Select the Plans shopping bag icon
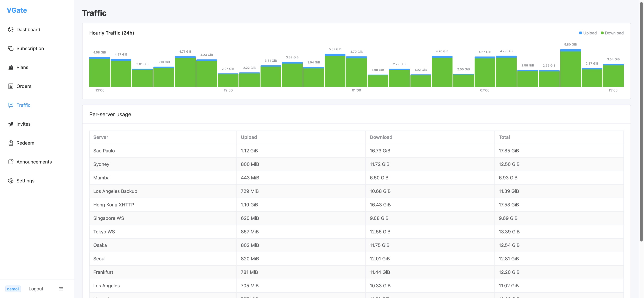 (11, 67)
